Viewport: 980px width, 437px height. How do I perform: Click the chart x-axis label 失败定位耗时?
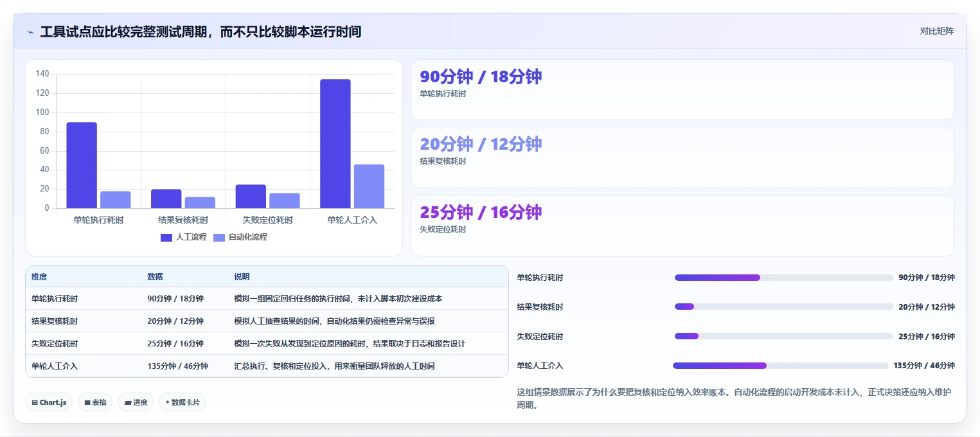pyautogui.click(x=267, y=220)
